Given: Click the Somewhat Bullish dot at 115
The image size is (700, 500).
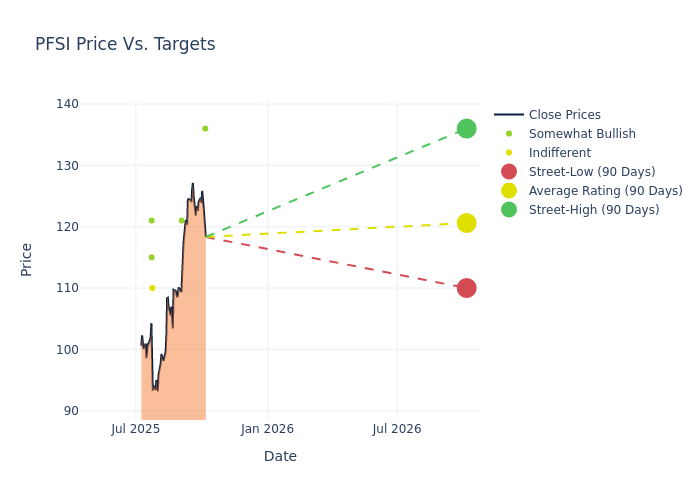Looking at the screenshot, I should (x=151, y=257).
